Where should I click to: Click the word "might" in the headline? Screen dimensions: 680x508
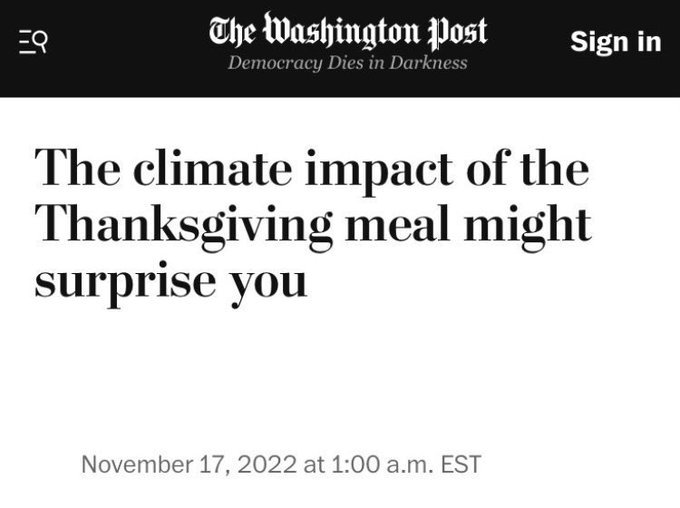pyautogui.click(x=528, y=226)
